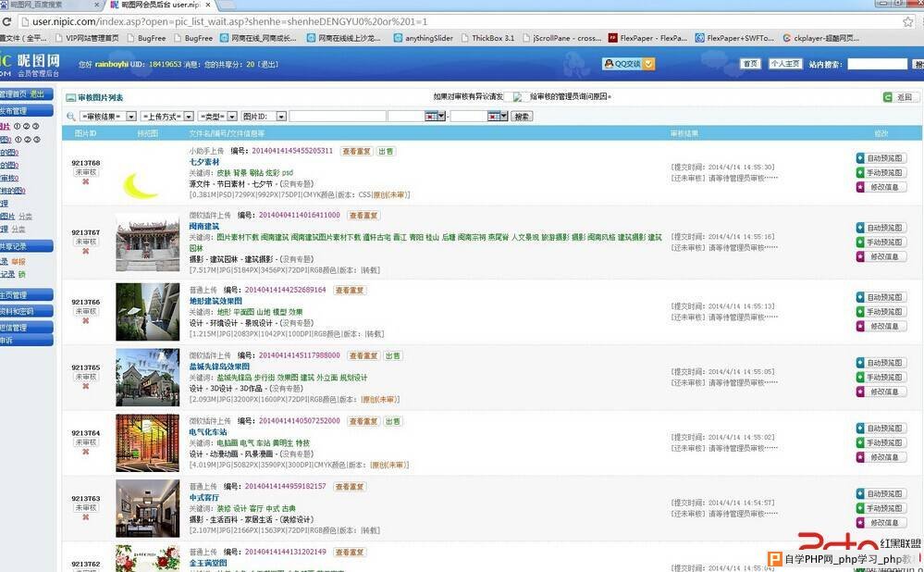
Task: Open the anythingSlider bookmark
Action: [423, 38]
